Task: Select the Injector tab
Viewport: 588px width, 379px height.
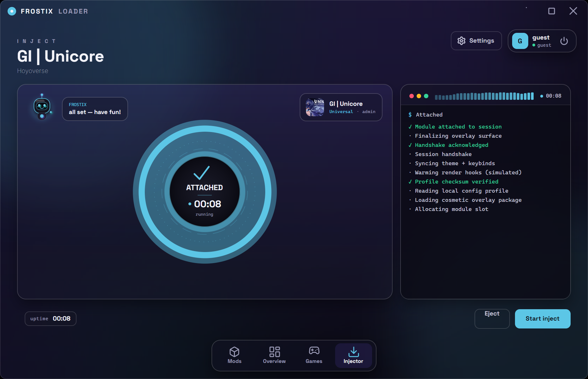Action: coord(353,355)
